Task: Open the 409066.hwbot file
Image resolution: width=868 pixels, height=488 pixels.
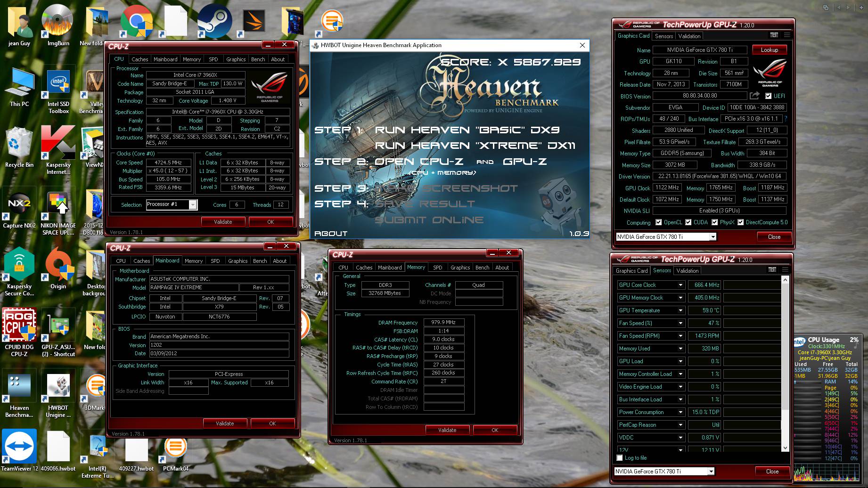Action: 58,450
